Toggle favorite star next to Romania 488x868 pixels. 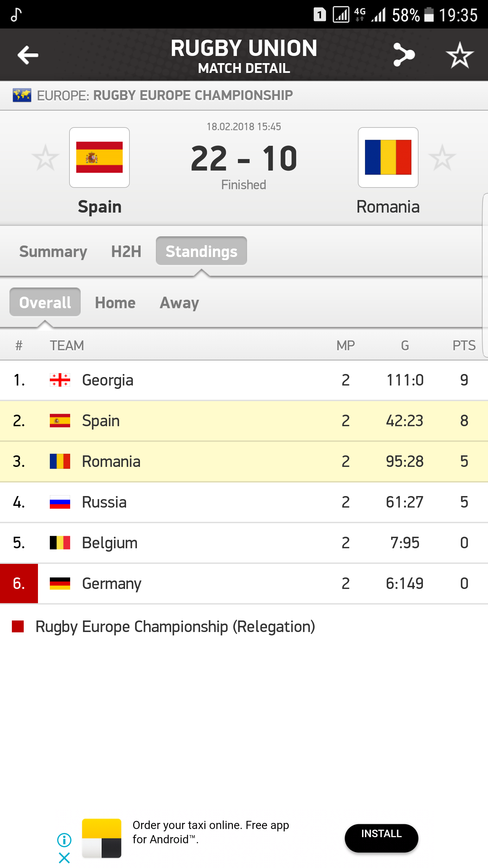442,158
